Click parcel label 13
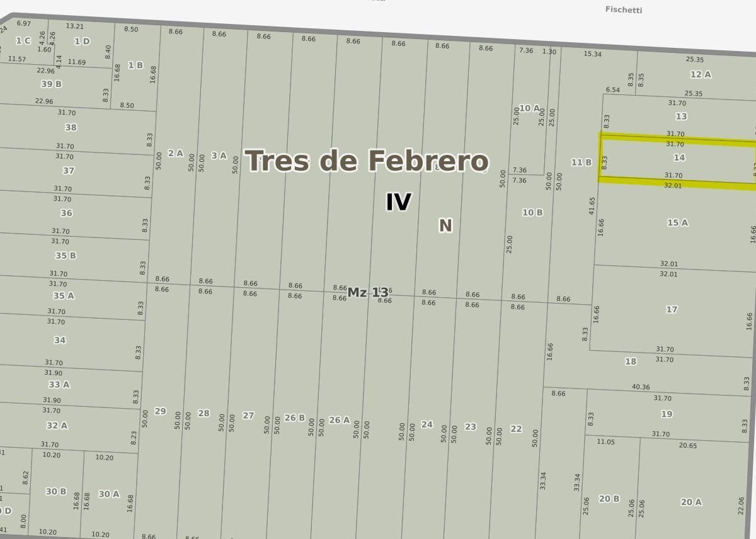Image resolution: width=756 pixels, height=539 pixels. (681, 116)
